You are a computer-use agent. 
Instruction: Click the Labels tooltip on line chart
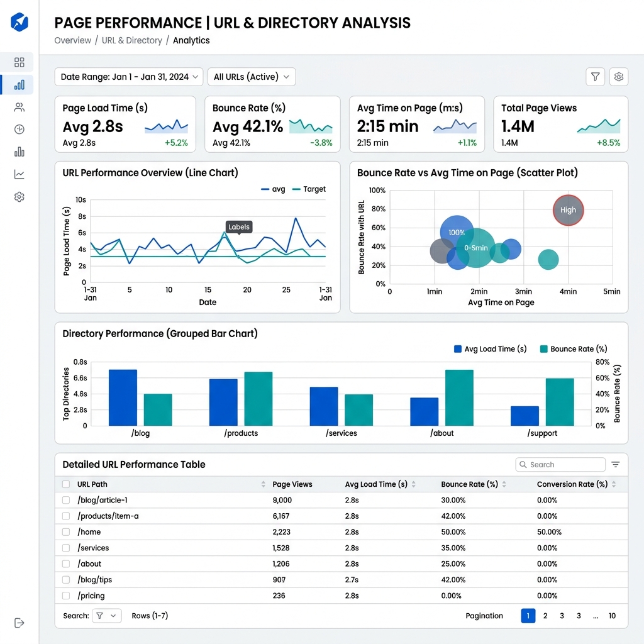click(239, 226)
